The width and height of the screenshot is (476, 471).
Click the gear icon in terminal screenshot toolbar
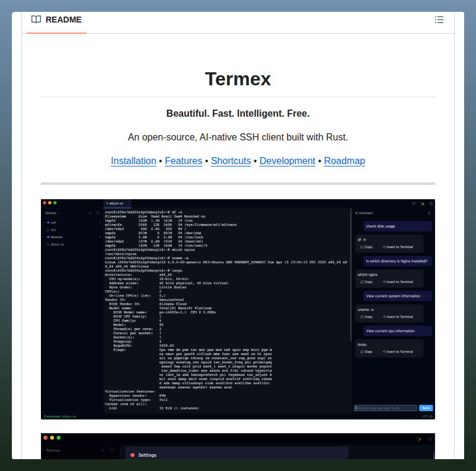[431, 204]
